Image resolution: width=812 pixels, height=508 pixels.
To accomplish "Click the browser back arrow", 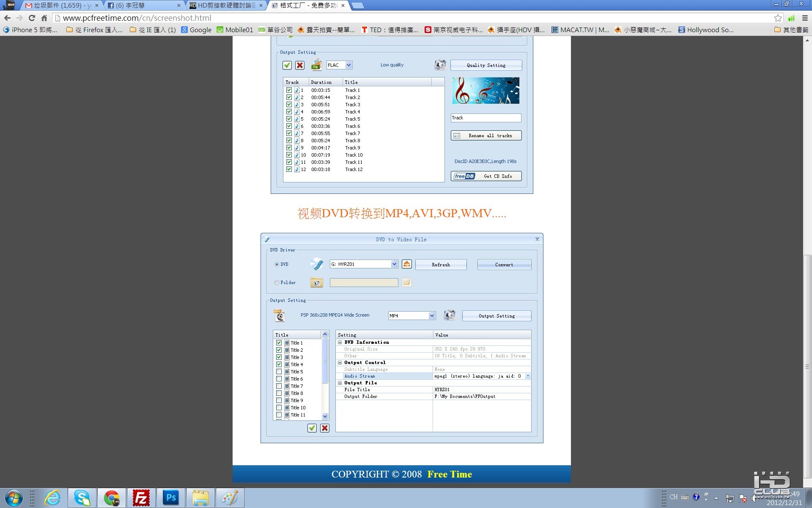I will point(7,18).
